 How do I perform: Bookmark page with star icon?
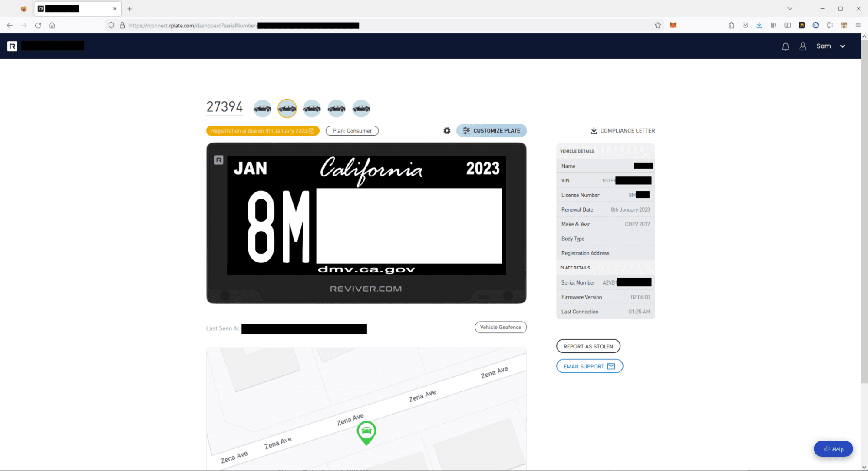[658, 25]
